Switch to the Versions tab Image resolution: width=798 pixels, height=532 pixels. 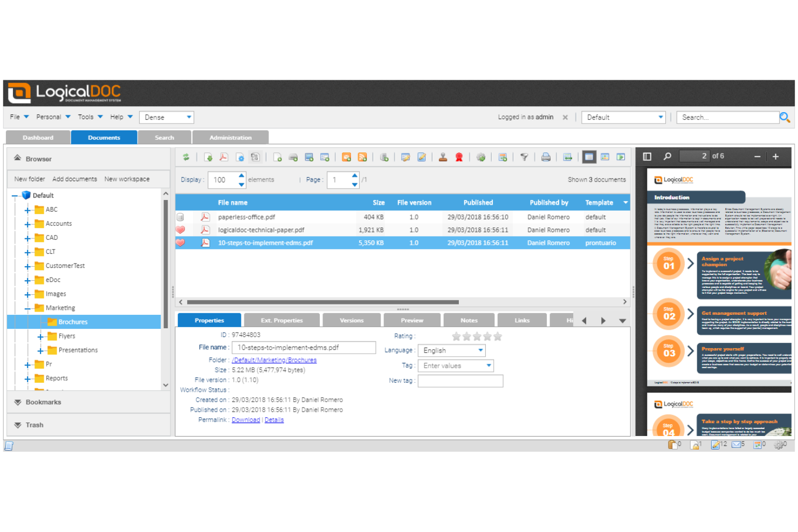point(351,320)
